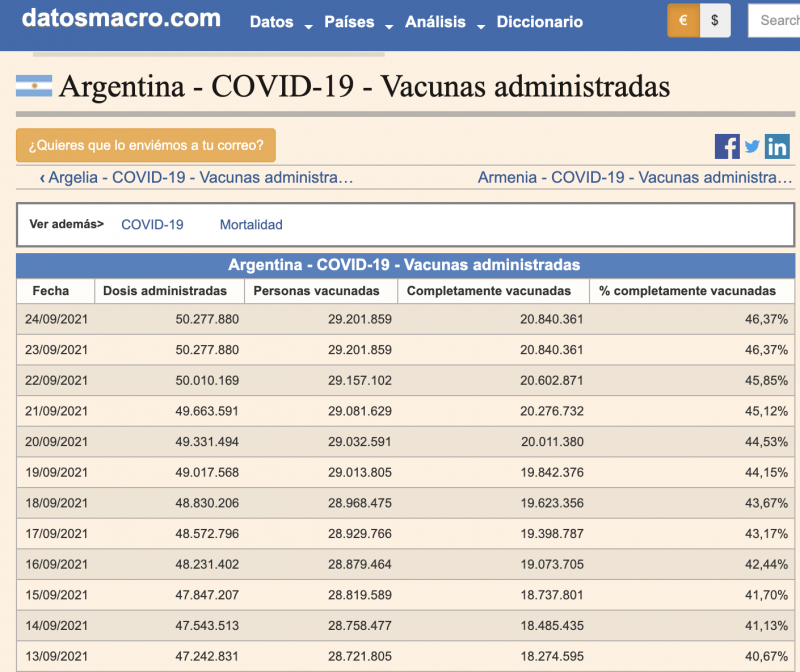800x672 pixels.
Task: Sort by Fecha column header
Action: pyautogui.click(x=51, y=291)
